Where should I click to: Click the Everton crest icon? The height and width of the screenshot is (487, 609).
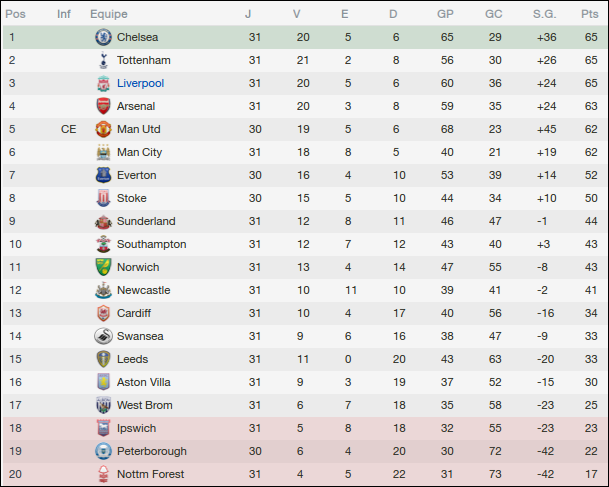pos(103,175)
